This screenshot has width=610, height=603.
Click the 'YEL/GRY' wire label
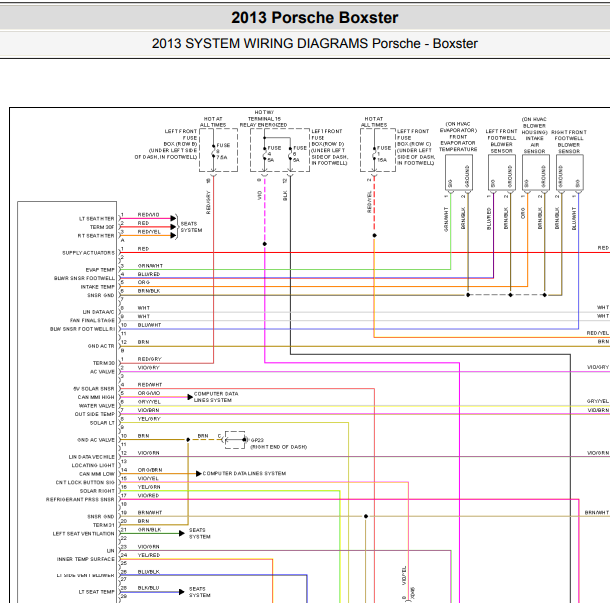(x=149, y=419)
